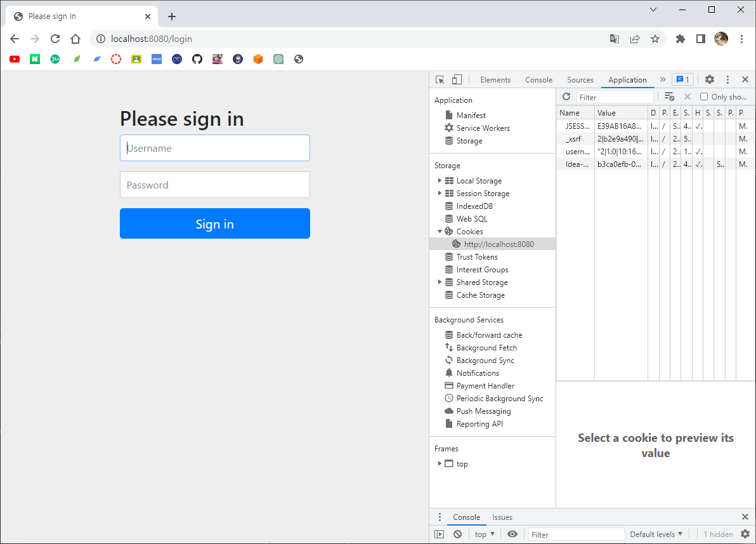Click the share page icon
The image size is (756, 544).
click(635, 39)
